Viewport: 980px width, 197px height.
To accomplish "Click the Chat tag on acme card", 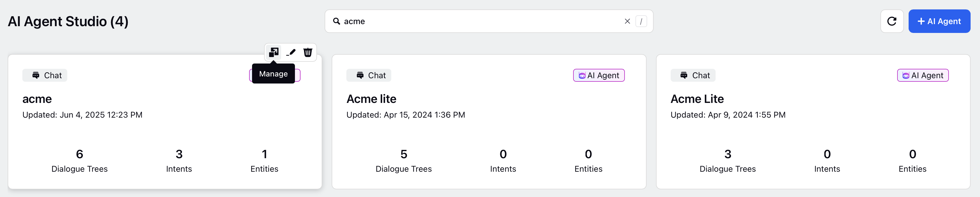I will point(45,76).
